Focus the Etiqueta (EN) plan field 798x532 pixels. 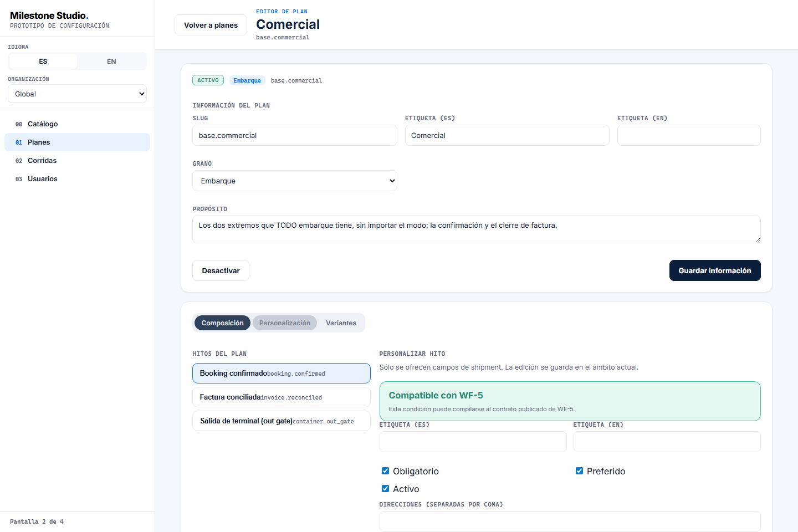tap(689, 135)
